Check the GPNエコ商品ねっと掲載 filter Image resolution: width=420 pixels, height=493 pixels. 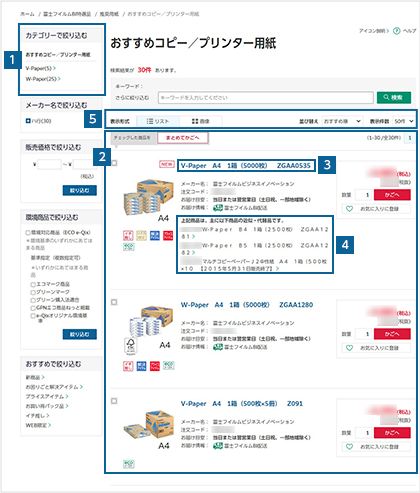33,308
